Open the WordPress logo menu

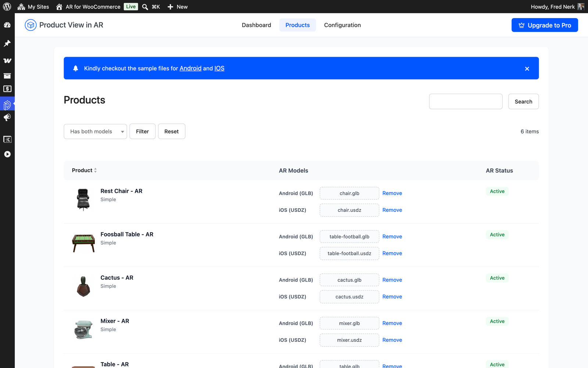[7, 7]
